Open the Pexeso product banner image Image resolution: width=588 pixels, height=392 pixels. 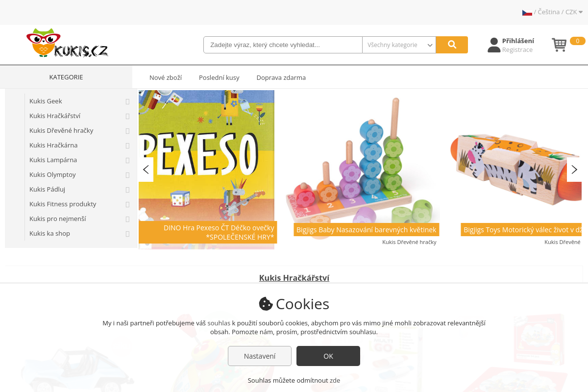(x=207, y=170)
